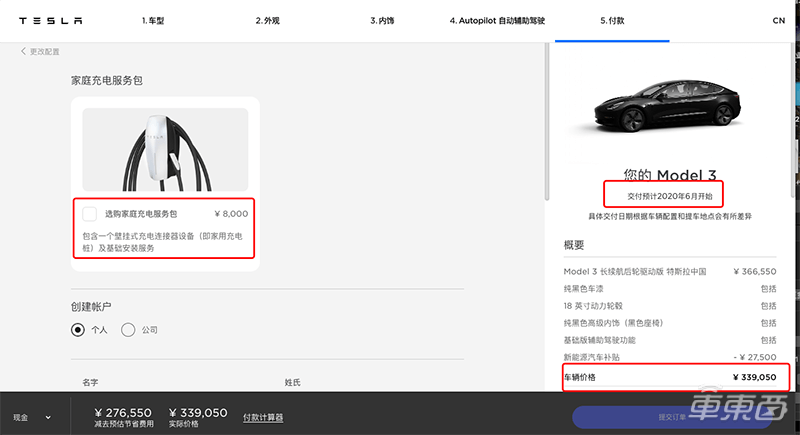Click the 家庭充电服务包 heading
Image resolution: width=800 pixels, height=435 pixels.
pos(107,81)
